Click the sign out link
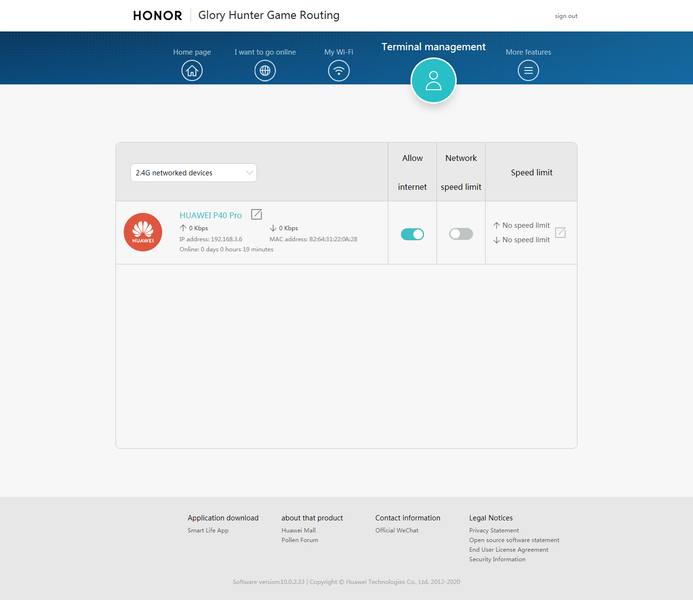Image resolution: width=693 pixels, height=600 pixels. 566,16
